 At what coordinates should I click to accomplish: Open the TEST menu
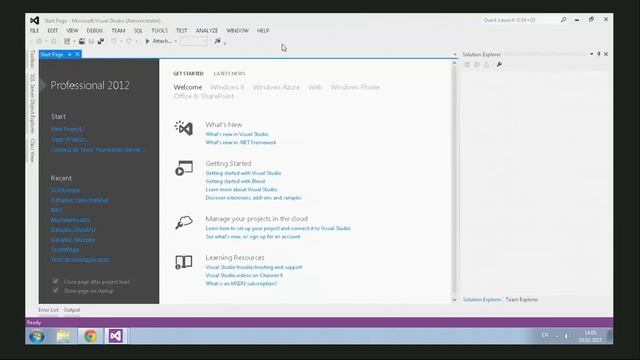point(182,31)
